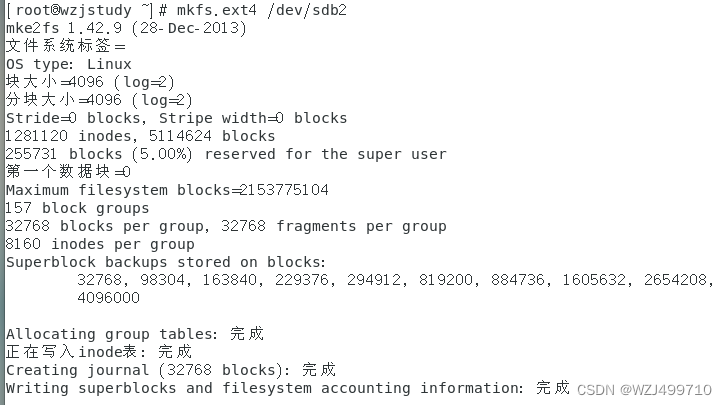
Task: Click the Superblock backups stored on blocks line
Action: click(166, 262)
